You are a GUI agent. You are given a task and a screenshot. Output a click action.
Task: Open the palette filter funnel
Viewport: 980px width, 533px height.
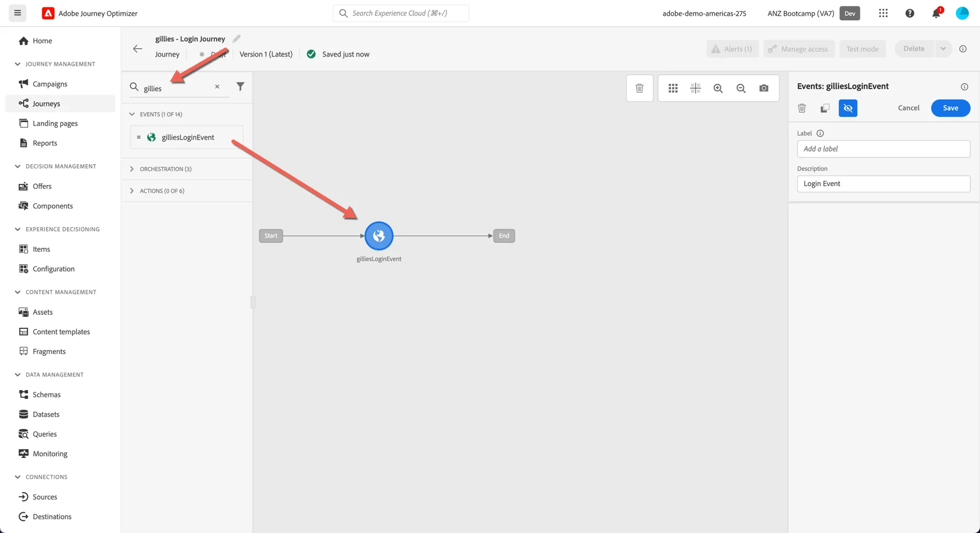tap(240, 86)
